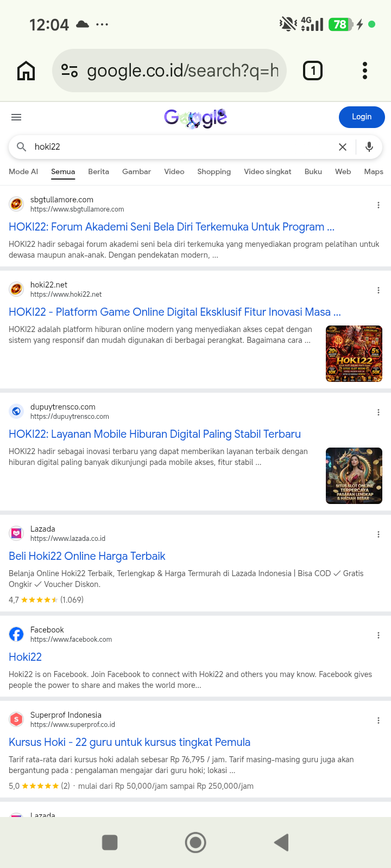
Task: Tap the Lazada favicon
Action: [16, 533]
